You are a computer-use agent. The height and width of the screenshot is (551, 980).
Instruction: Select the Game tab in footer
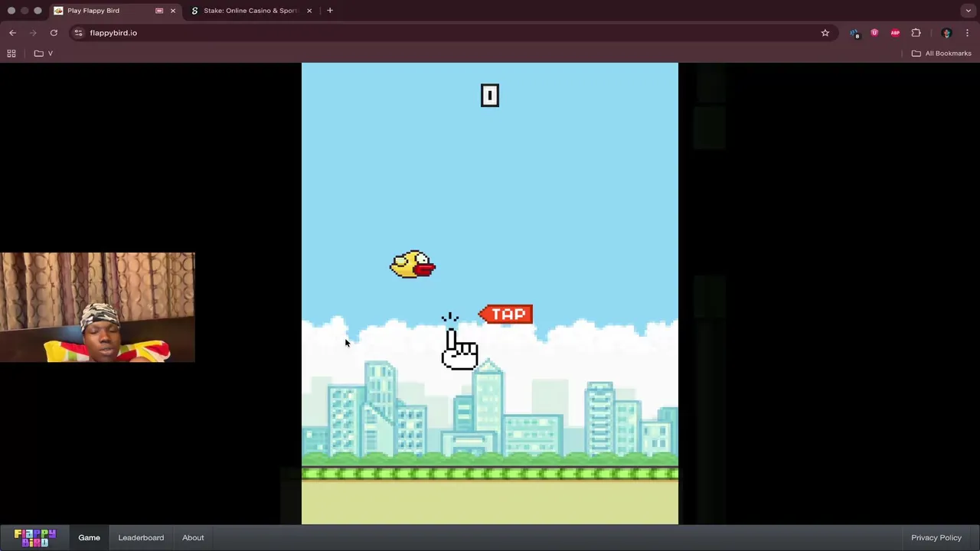89,537
